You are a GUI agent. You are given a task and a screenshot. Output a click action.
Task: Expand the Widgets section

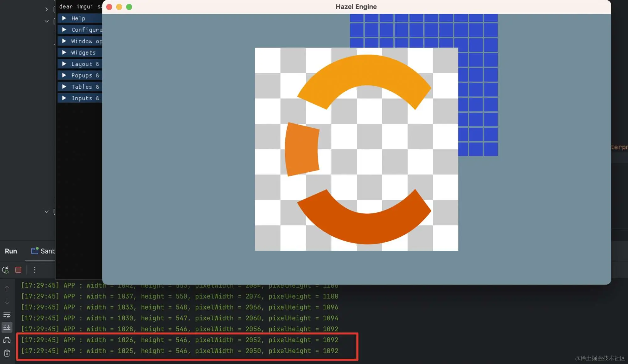[x=80, y=52]
